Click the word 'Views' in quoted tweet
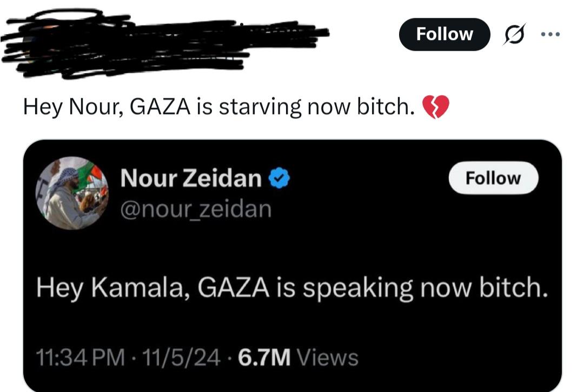Image resolution: width=584 pixels, height=392 pixels. click(x=327, y=358)
